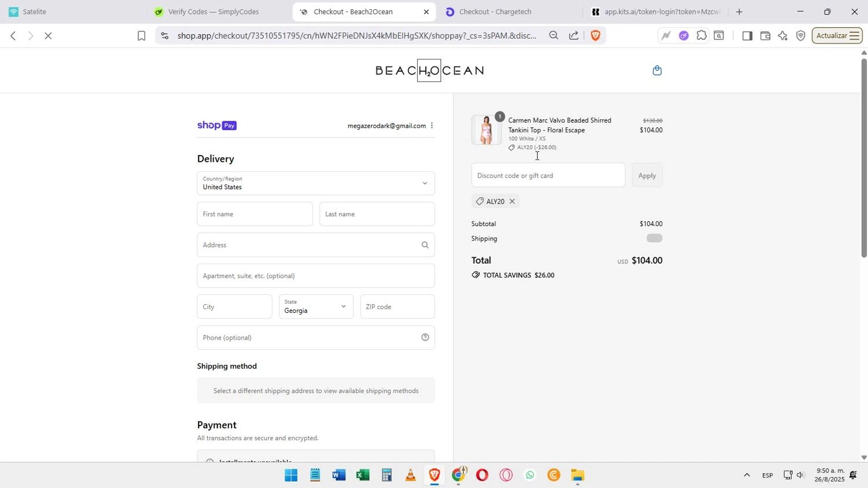Screen dimensions: 868x488
Task: Open account options menu beside email
Action: pos(432,125)
